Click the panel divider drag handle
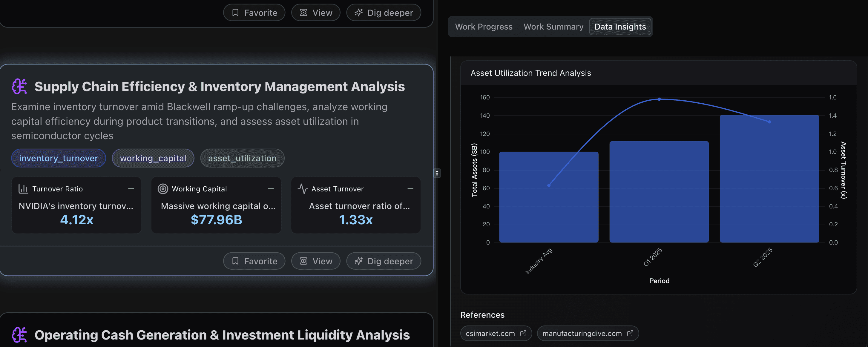The height and width of the screenshot is (347, 868). [437, 173]
